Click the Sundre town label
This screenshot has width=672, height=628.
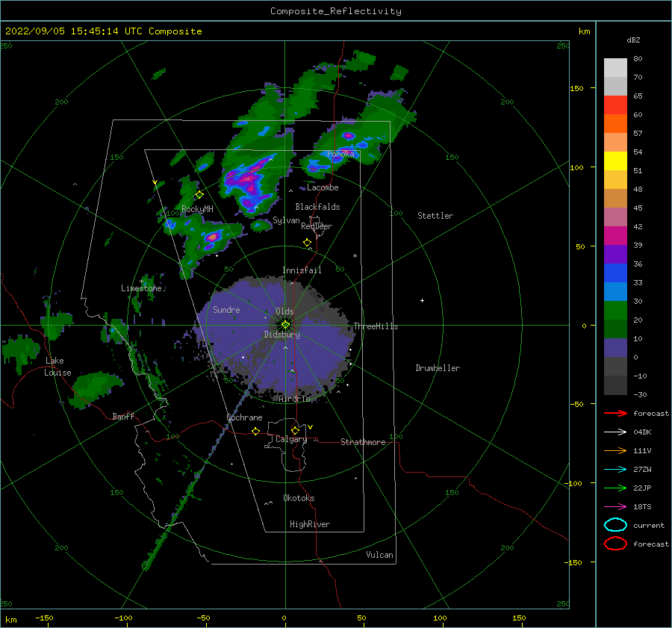click(x=226, y=309)
